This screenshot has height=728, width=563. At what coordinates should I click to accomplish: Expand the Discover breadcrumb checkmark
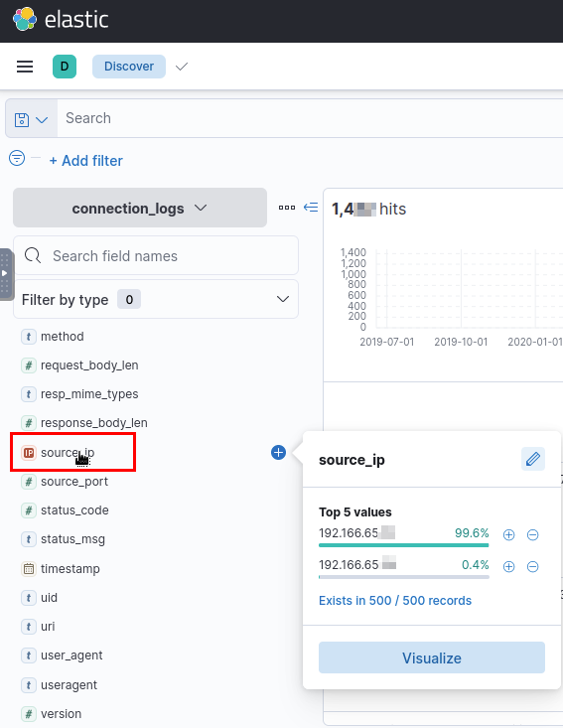click(182, 67)
